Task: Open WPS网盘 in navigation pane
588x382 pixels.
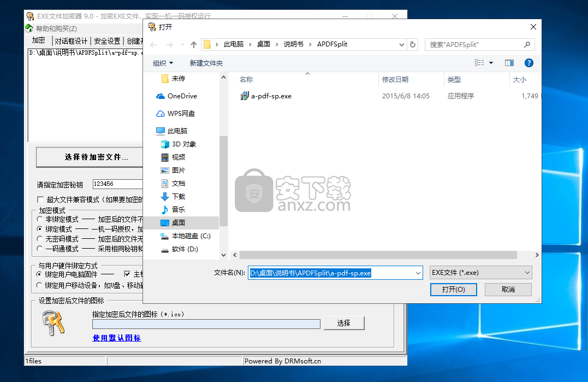Action: pos(175,113)
